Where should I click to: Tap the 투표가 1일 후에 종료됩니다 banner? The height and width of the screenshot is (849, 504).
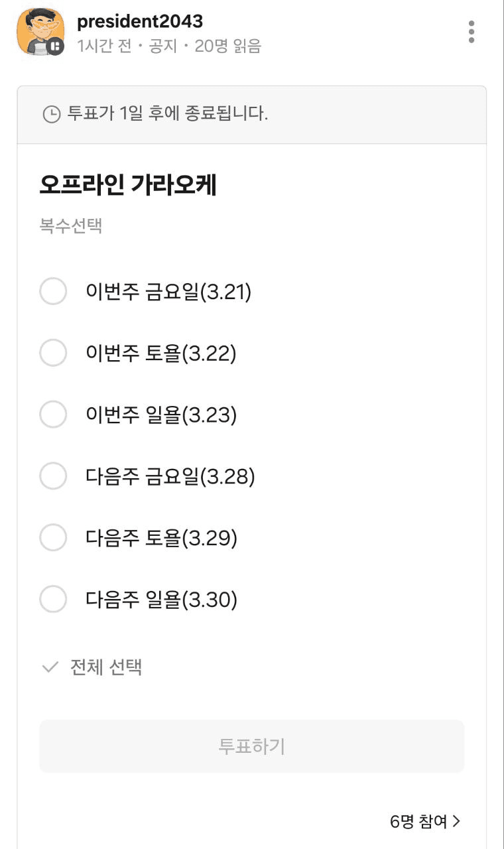tap(252, 114)
